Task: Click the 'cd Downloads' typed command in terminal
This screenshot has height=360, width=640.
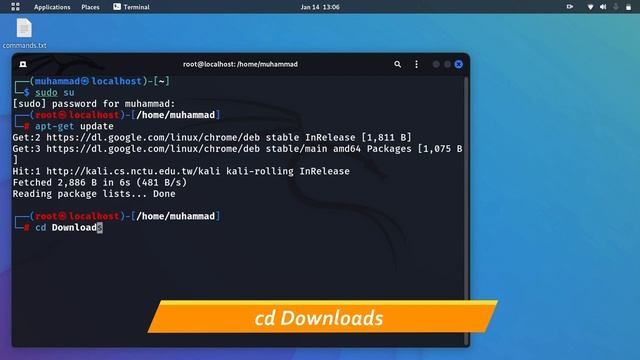Action: [x=69, y=227]
